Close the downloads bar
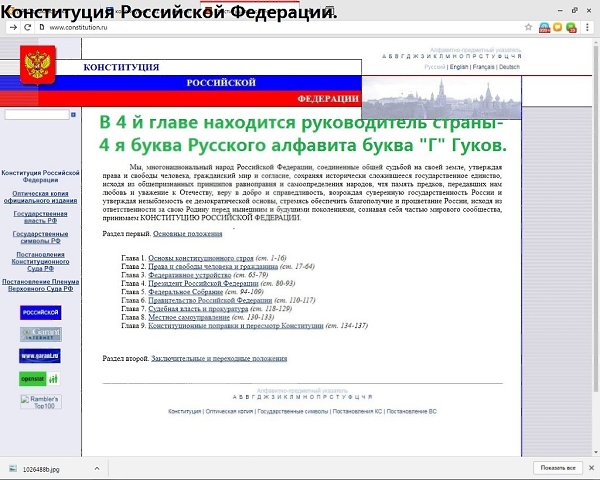 click(x=591, y=468)
